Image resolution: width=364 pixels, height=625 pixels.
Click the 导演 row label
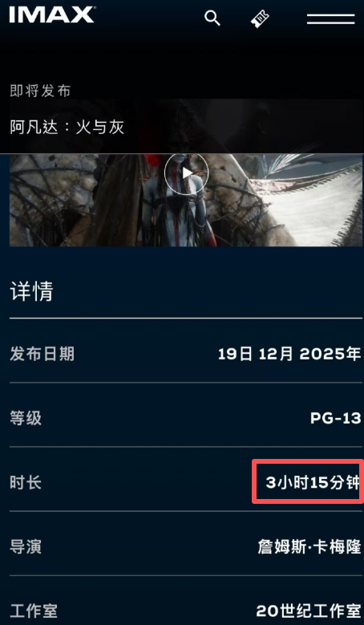coord(26,547)
